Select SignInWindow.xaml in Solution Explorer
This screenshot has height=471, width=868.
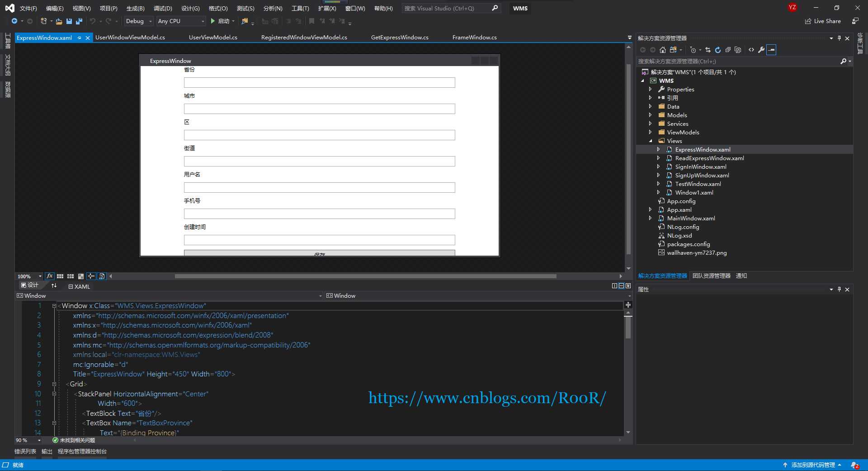(701, 167)
